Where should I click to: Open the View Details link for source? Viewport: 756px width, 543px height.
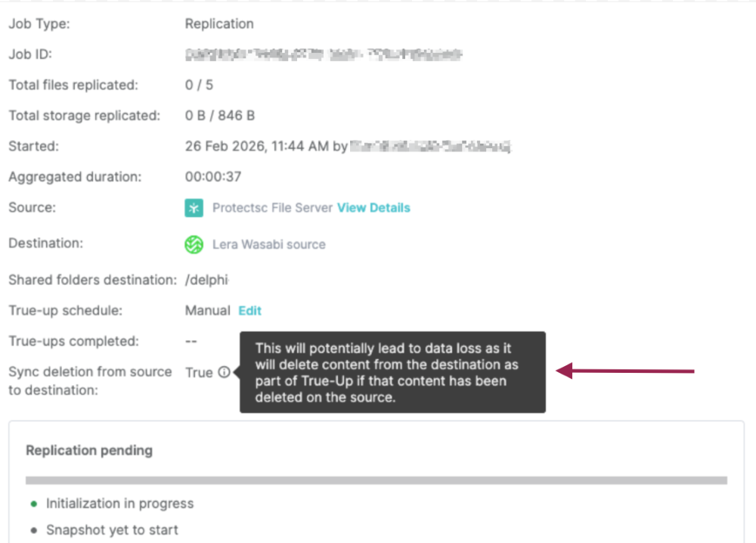[373, 208]
